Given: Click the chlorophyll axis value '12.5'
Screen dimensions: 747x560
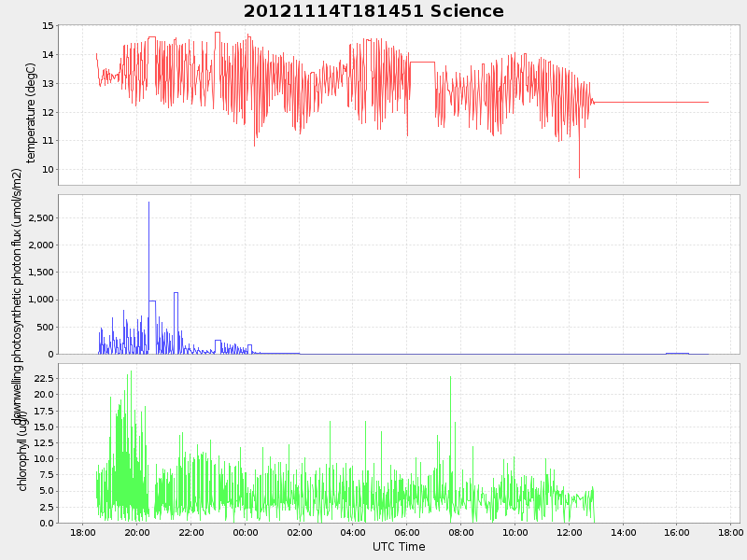Looking at the screenshot, I should [44, 442].
